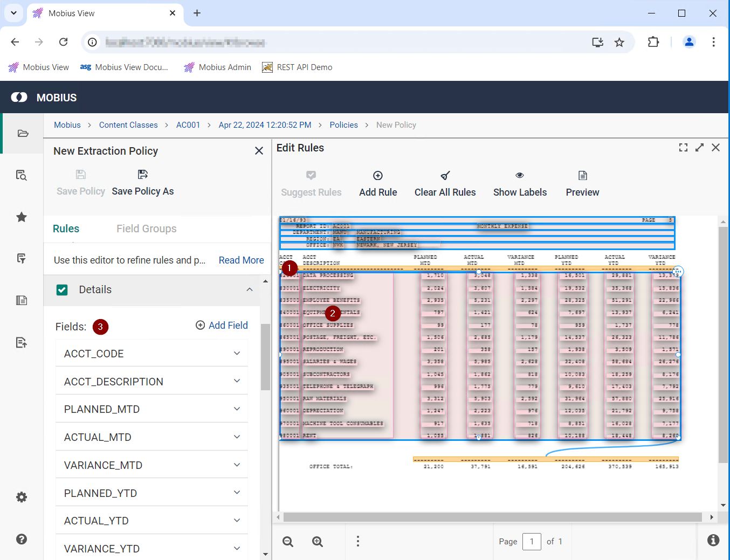Open the Preview document icon
Screen dimensions: 730x560
click(582, 176)
